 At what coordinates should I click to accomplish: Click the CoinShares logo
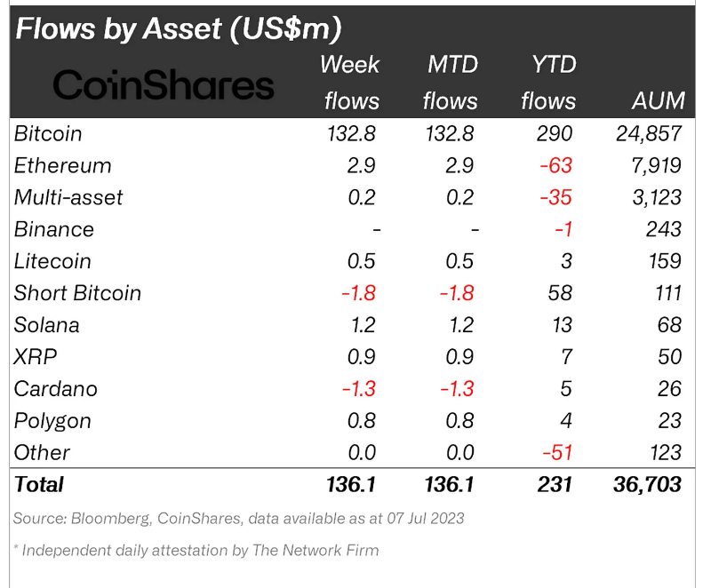(164, 84)
